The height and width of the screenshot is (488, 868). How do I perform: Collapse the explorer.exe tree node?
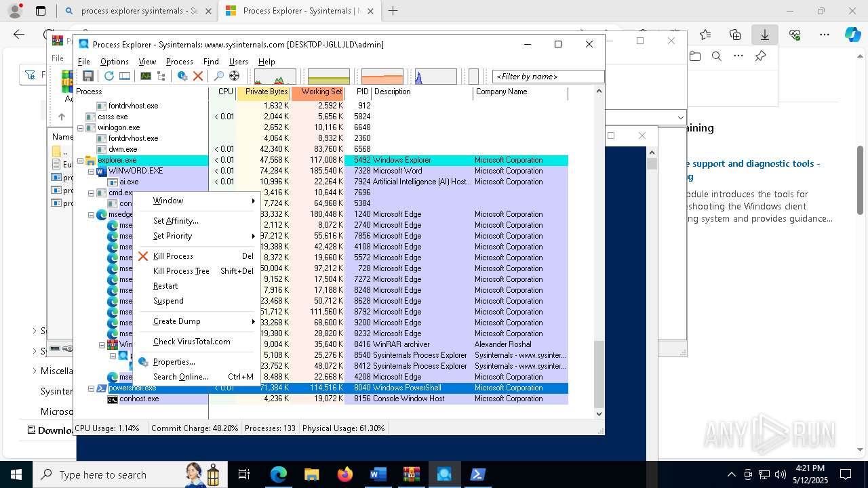pyautogui.click(x=80, y=160)
